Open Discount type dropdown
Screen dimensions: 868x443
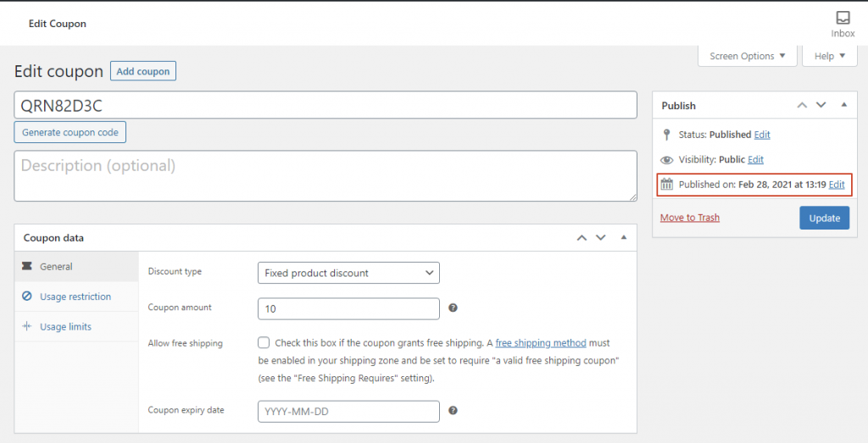348,273
